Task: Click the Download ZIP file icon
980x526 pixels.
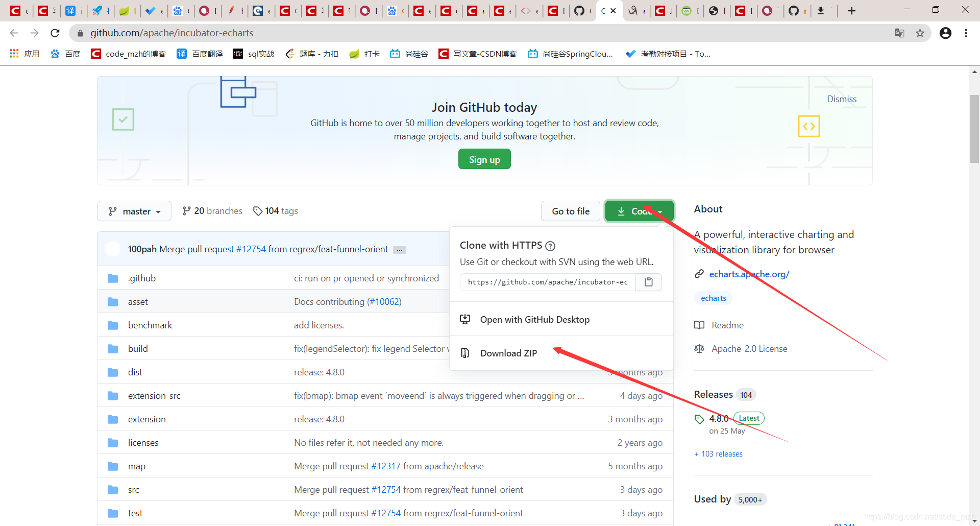Action: coord(465,353)
